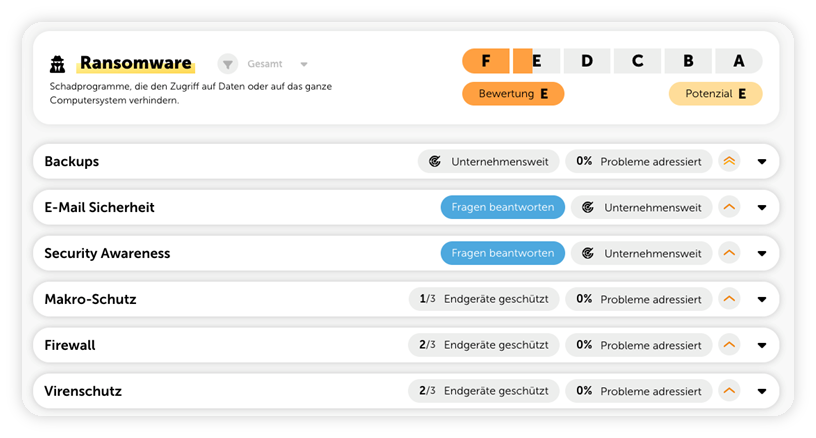Click priority chevron icon in Firewall row
816x438 pixels.
[729, 345]
